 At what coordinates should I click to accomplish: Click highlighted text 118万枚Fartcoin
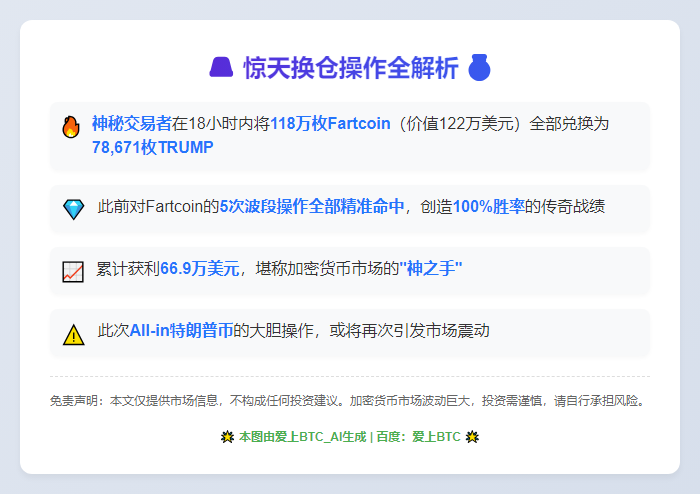coord(330,123)
